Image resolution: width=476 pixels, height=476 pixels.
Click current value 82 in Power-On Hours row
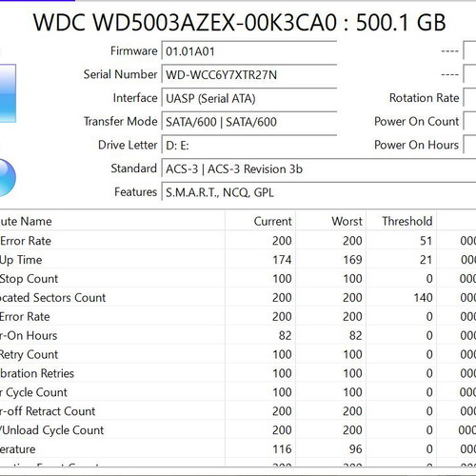(x=286, y=336)
